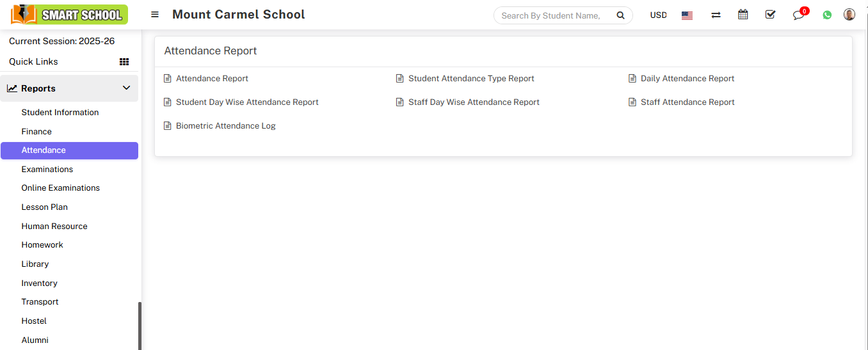Click the US flag language icon
This screenshot has height=350, width=868.
(687, 15)
